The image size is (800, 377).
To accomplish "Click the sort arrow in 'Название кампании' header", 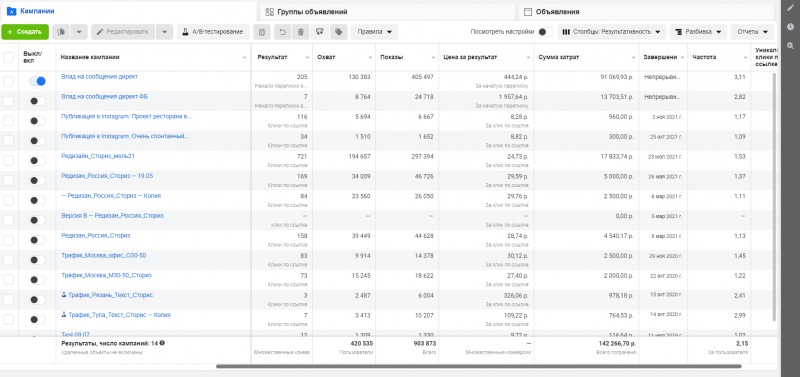I will pyautogui.click(x=245, y=58).
